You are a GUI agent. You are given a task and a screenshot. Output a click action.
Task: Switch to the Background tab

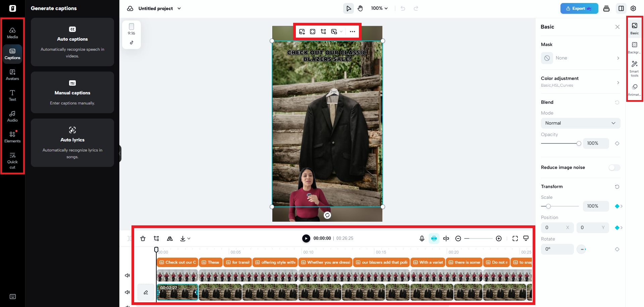[x=634, y=48]
